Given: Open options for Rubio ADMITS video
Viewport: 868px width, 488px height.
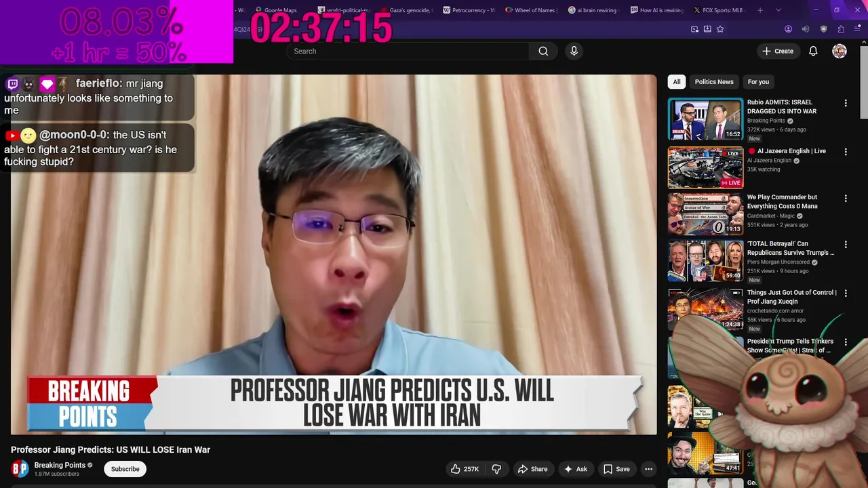Looking at the screenshot, I should pyautogui.click(x=845, y=103).
